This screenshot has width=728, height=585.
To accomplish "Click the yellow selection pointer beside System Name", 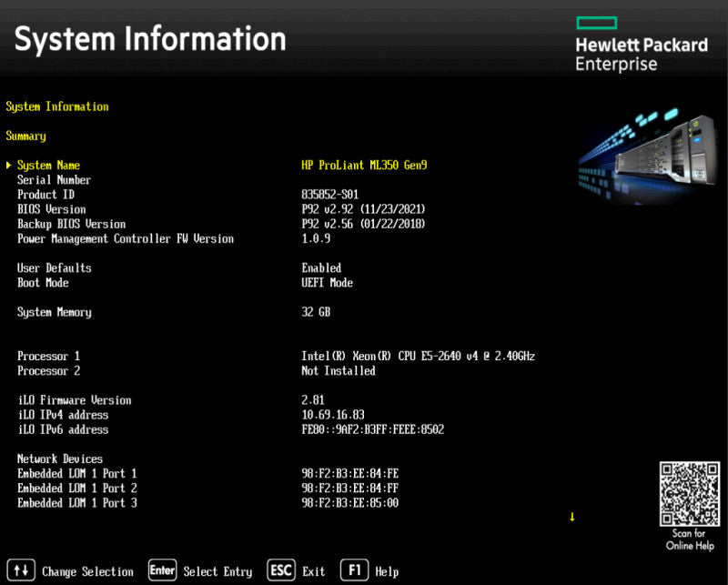I will [x=9, y=166].
